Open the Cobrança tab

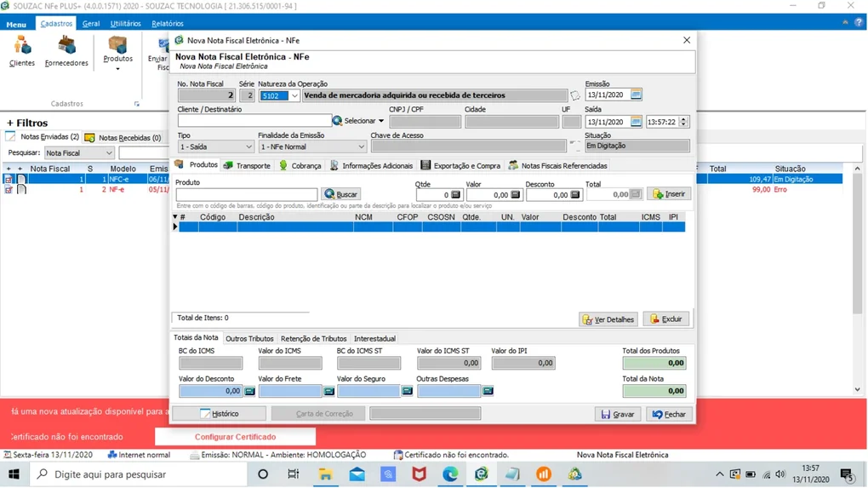pos(300,165)
